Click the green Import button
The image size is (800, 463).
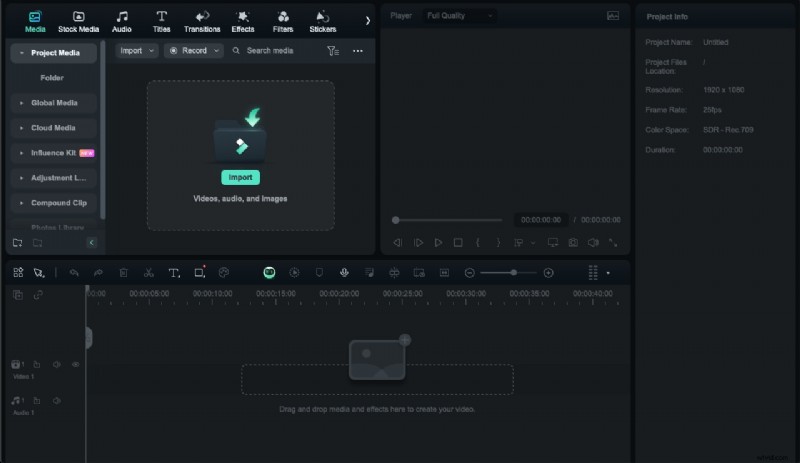pyautogui.click(x=240, y=177)
